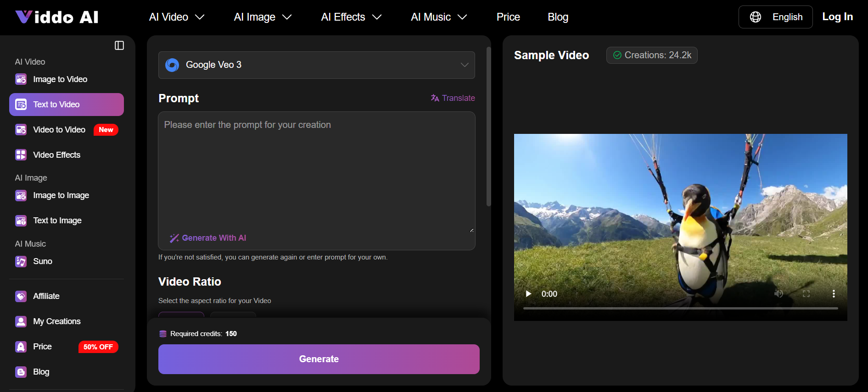Open My Creations from sidebar icon
The height and width of the screenshot is (392, 868).
[21, 321]
